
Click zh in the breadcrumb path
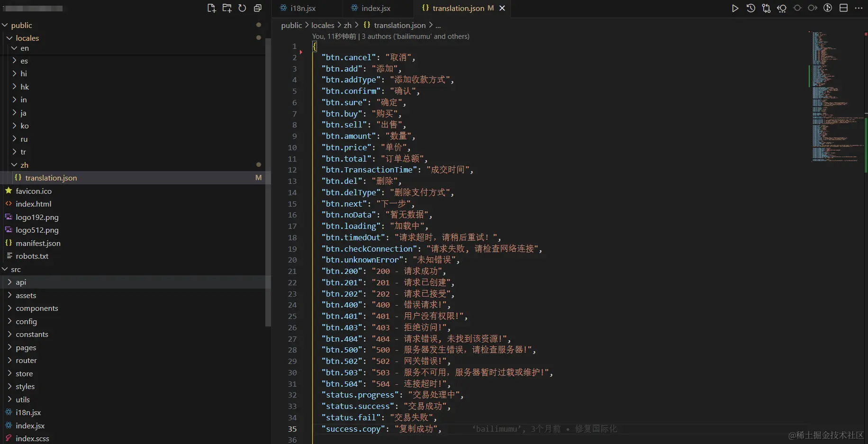[x=348, y=25]
